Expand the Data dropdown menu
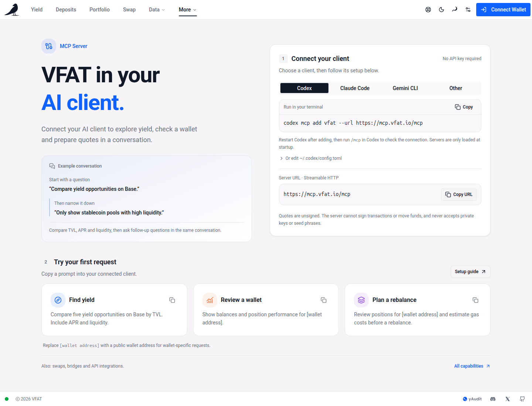532x406 pixels. pyautogui.click(x=157, y=10)
